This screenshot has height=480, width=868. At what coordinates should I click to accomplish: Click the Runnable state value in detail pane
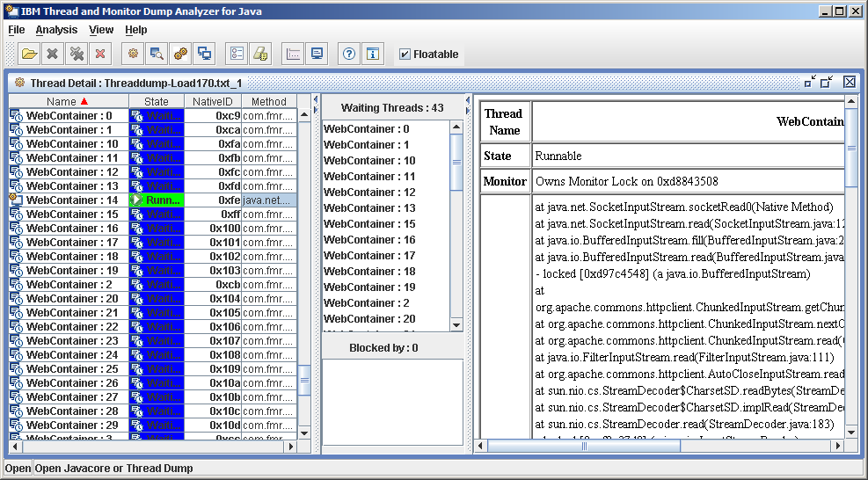[558, 156]
